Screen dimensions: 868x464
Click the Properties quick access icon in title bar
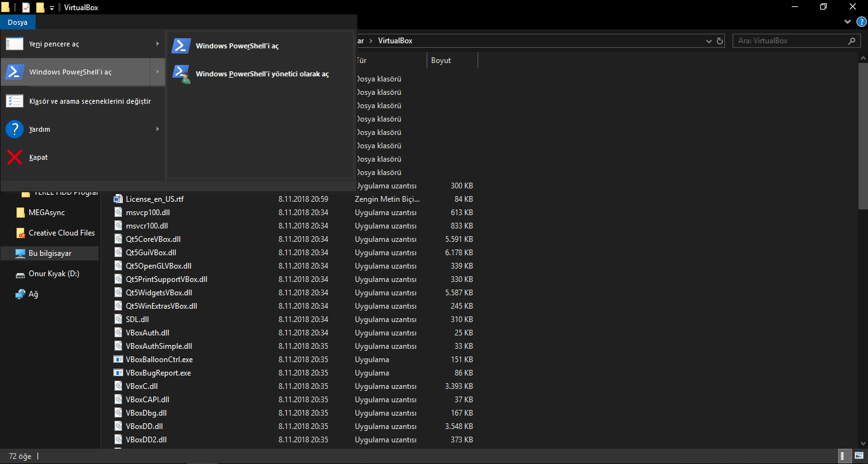pyautogui.click(x=26, y=8)
